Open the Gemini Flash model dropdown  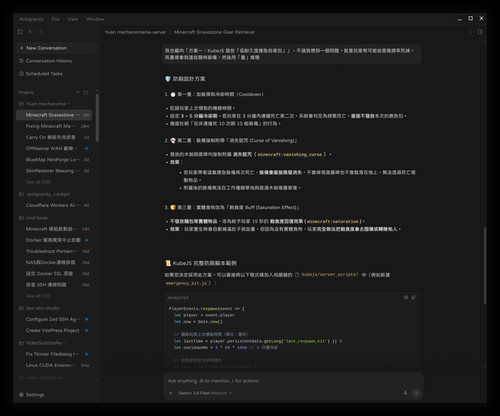point(205,393)
